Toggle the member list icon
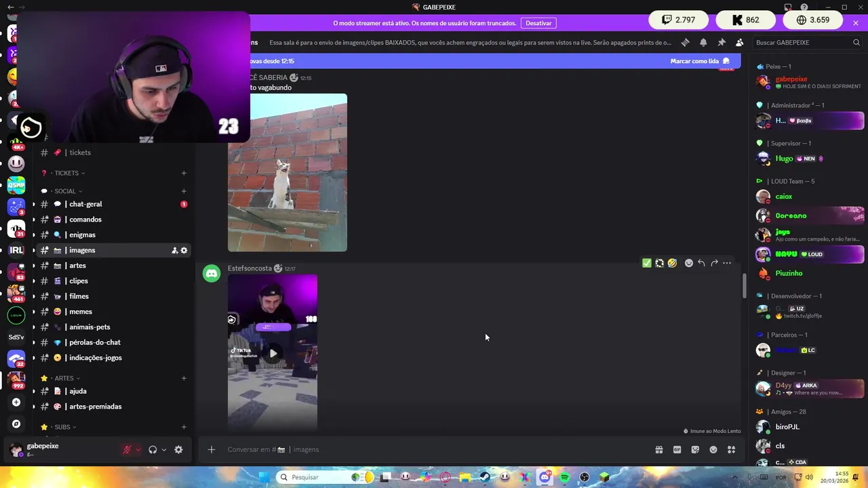Viewport: 868px width, 488px height. coord(739,42)
